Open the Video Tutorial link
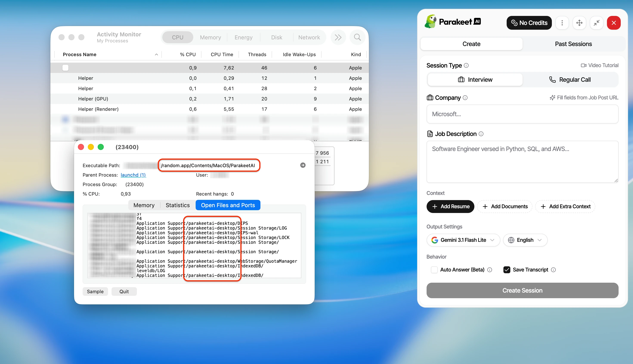 pyautogui.click(x=599, y=65)
